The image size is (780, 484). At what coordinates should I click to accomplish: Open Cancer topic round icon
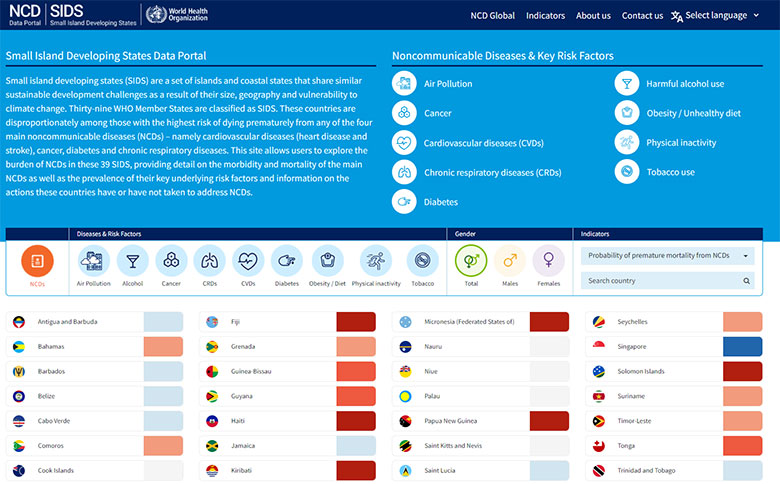404,113
